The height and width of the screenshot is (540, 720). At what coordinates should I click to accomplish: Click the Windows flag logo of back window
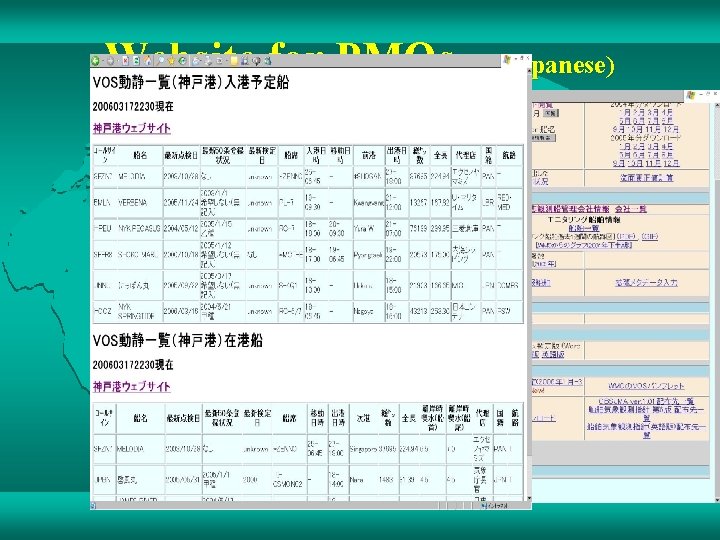coord(690,95)
